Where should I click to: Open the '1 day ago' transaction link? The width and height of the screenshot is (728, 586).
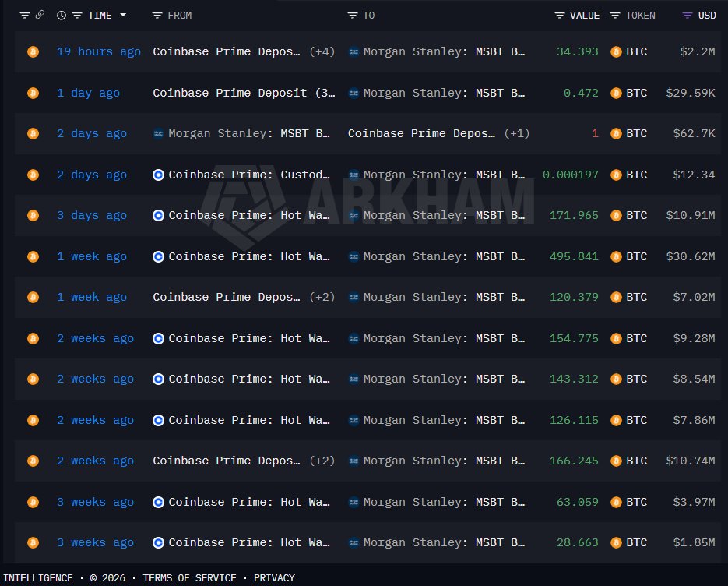pos(88,93)
